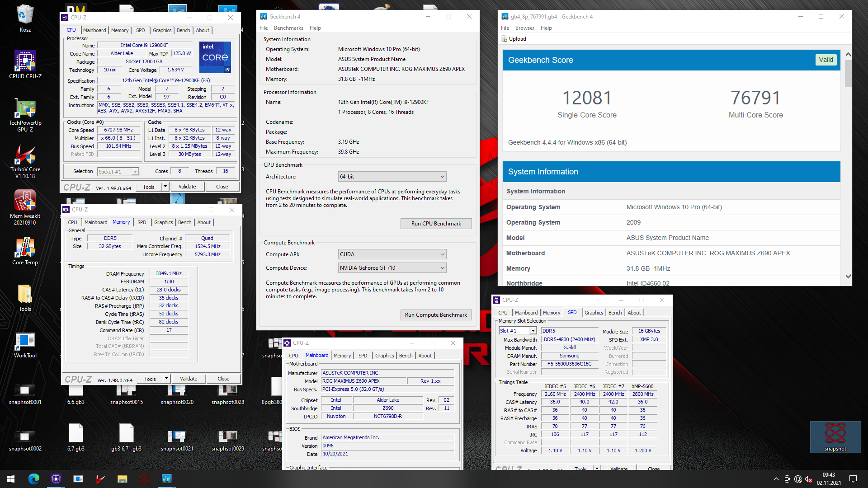The width and height of the screenshot is (868, 488).
Task: Open the Compute API CUDA dropdown
Action: point(392,254)
